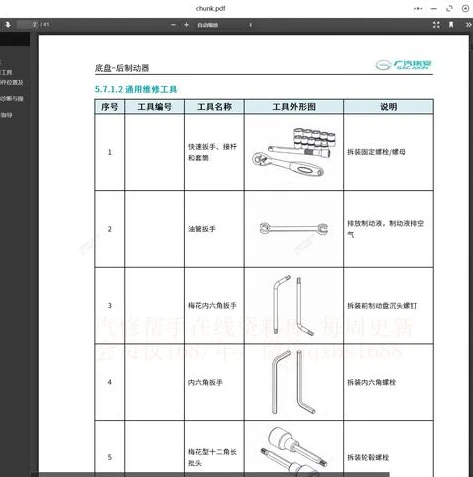This screenshot has width=473, height=477.
Task: Zoom out with the minus button
Action: (x=173, y=25)
